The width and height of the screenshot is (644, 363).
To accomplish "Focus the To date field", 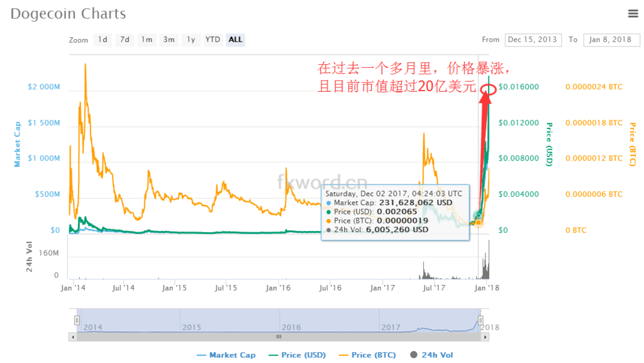I will coord(611,40).
